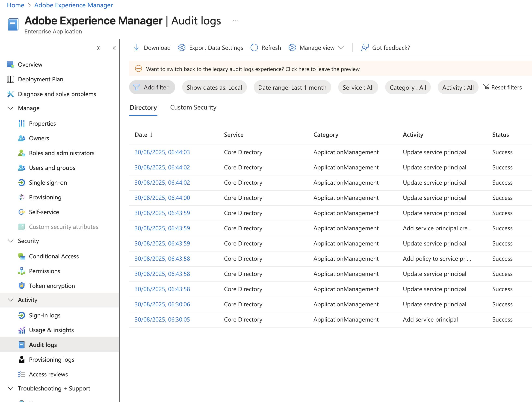Go to Adobe Experience Manager breadcrumb link
532x402 pixels.
point(73,5)
